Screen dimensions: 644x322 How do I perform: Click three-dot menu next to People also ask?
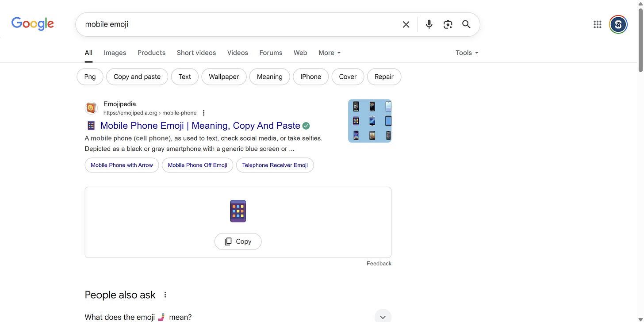[x=165, y=295]
